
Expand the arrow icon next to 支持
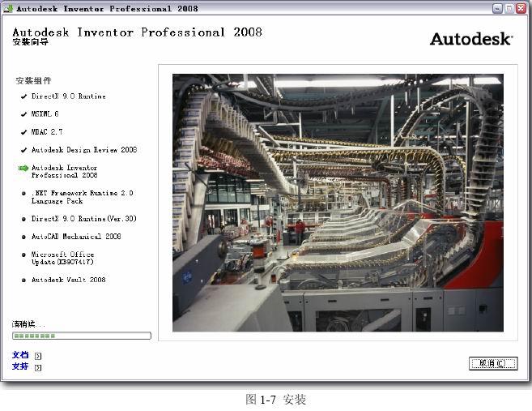pyautogui.click(x=38, y=367)
